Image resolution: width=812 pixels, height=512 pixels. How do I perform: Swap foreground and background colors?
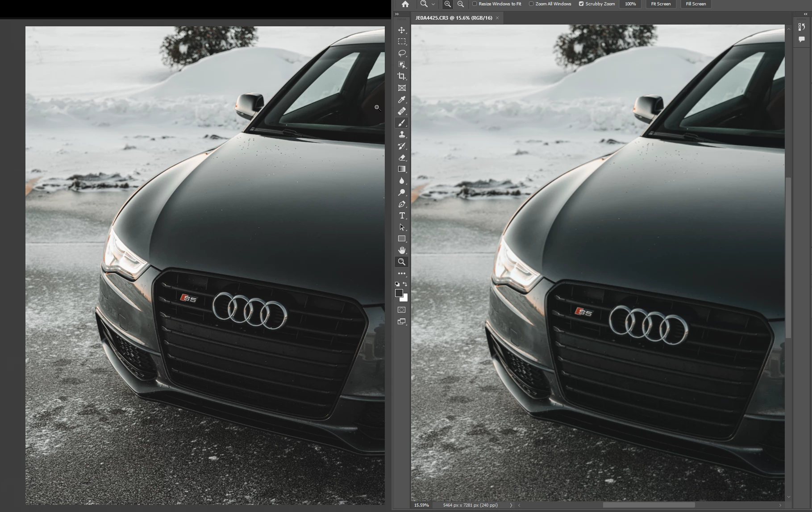tap(405, 284)
